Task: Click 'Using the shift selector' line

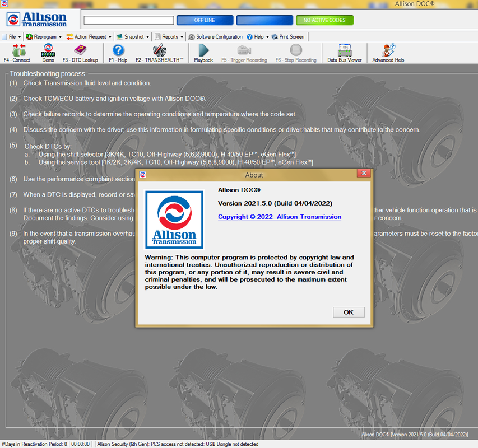Action: tap(167, 154)
